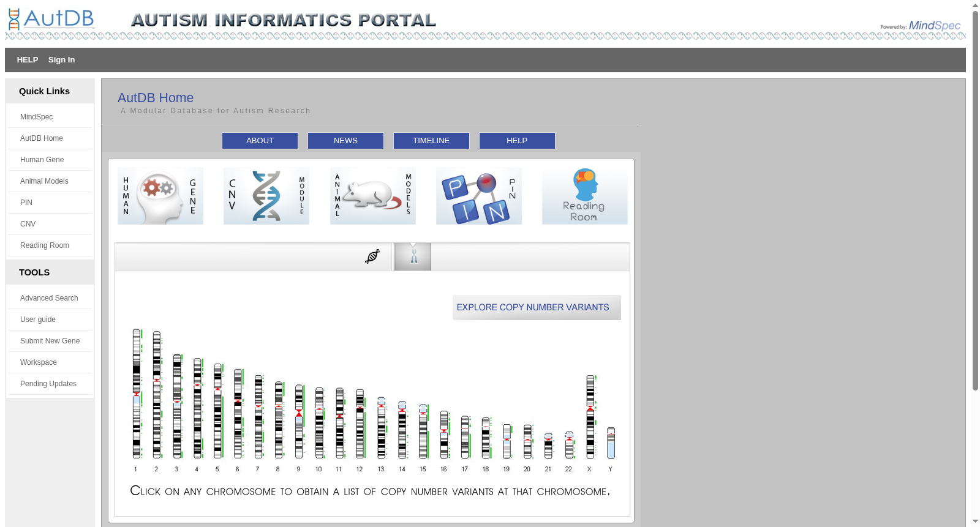Open the ABOUT tab button
This screenshot has height=527, width=980.
(x=260, y=141)
